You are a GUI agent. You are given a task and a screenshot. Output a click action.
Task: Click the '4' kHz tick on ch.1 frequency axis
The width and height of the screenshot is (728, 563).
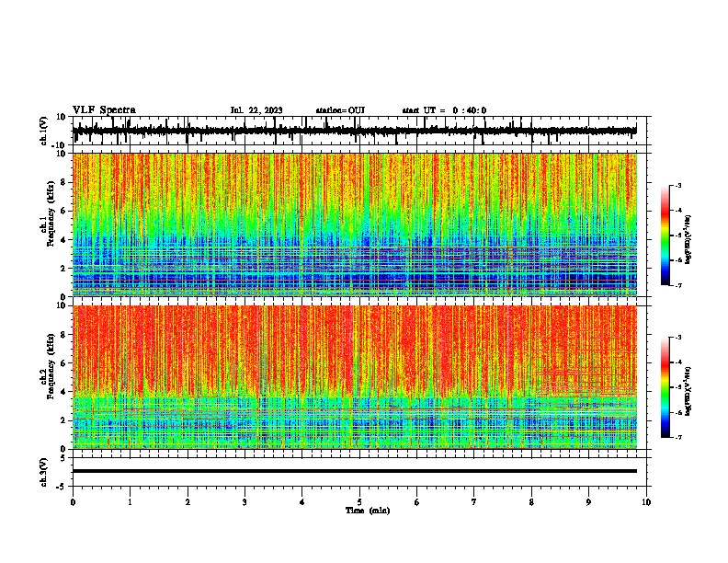(63, 240)
